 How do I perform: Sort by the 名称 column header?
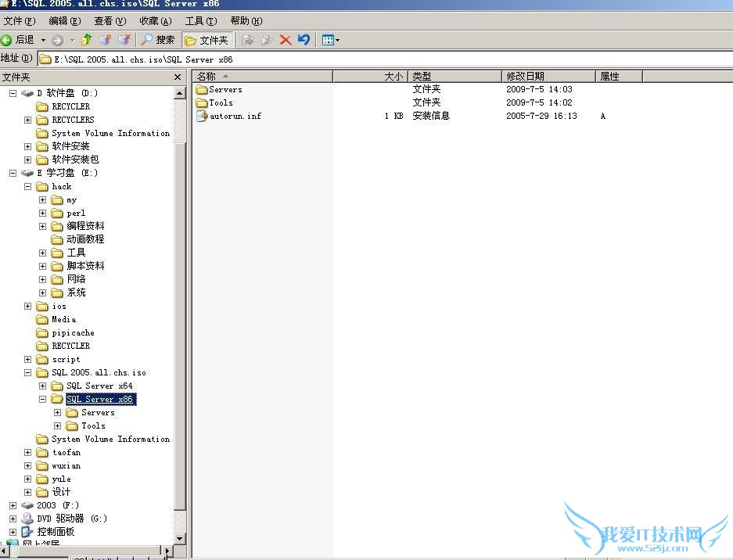(262, 76)
